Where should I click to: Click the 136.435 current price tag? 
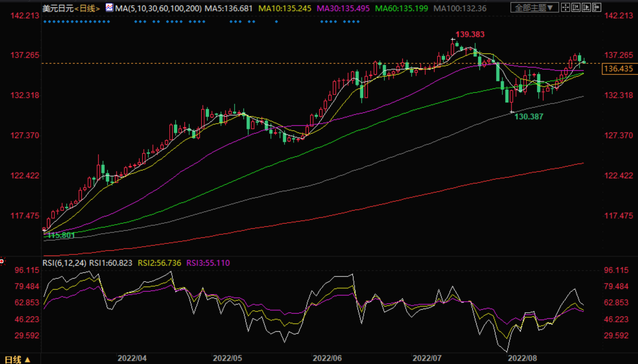(618, 69)
